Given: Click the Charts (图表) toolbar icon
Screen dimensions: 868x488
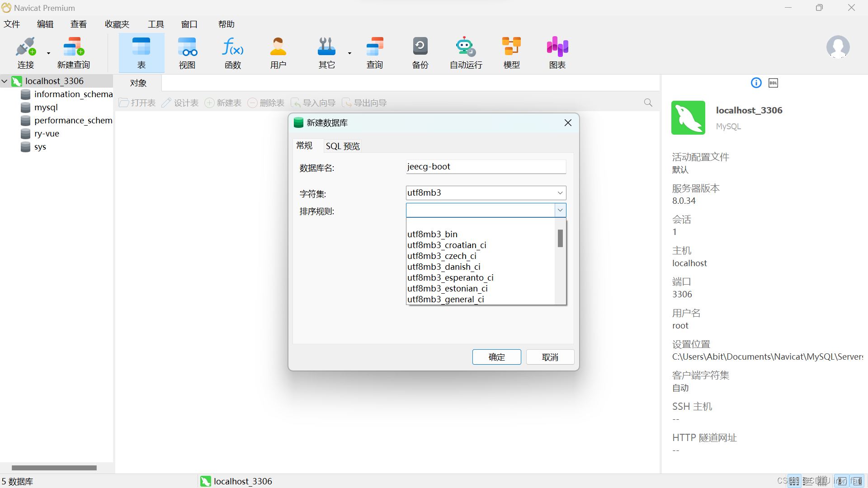Looking at the screenshot, I should 557,53.
